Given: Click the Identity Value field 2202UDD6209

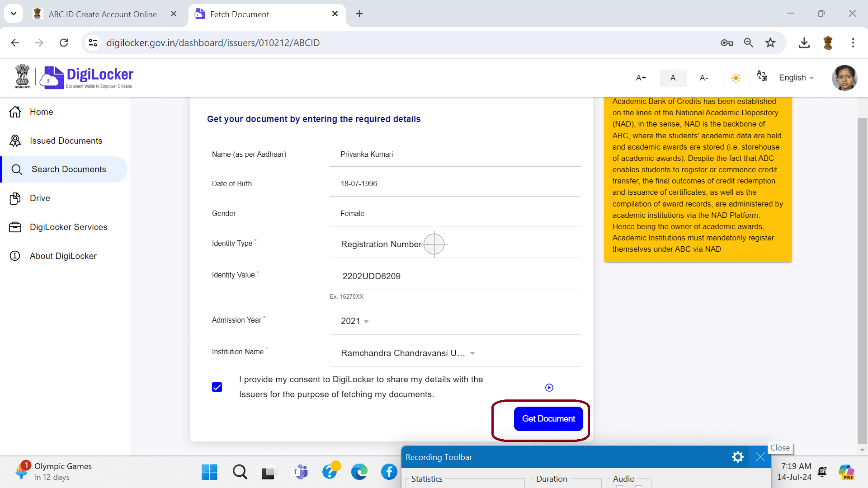Looking at the screenshot, I should click(x=455, y=276).
